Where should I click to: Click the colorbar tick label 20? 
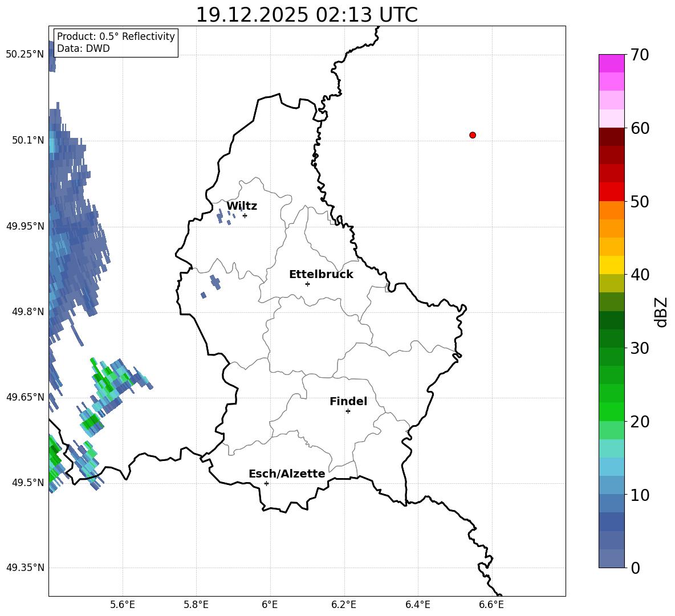pos(640,421)
